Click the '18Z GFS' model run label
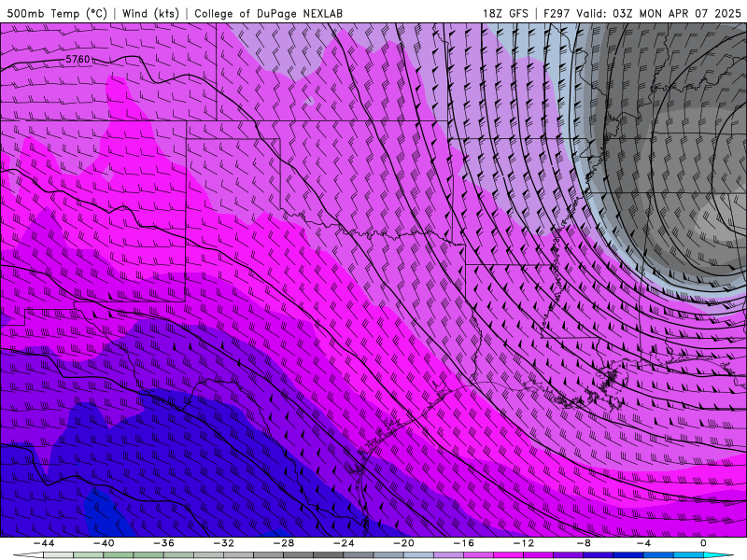This screenshot has height=560, width=747. (505, 13)
